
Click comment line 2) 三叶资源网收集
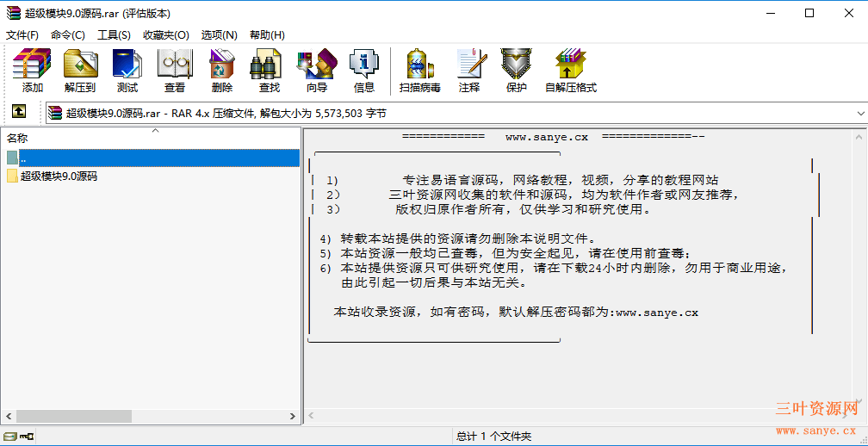(534, 195)
